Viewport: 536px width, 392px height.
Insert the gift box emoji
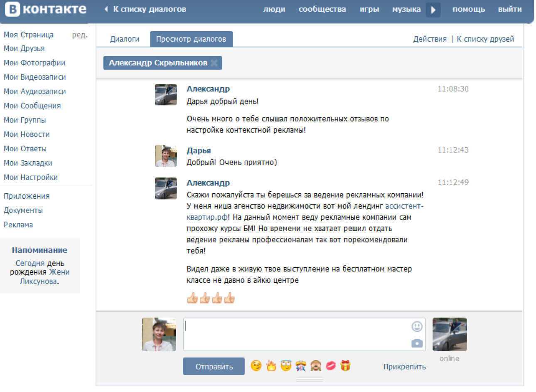click(x=345, y=366)
